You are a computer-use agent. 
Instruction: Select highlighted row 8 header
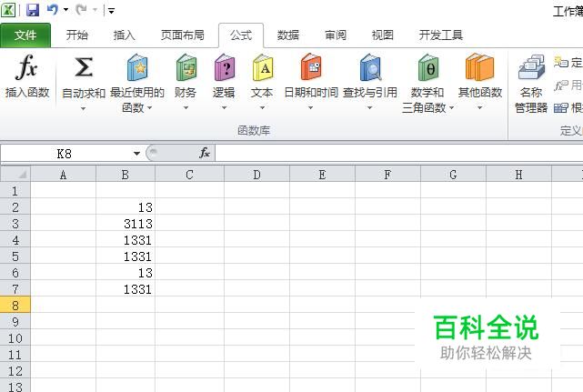15,306
